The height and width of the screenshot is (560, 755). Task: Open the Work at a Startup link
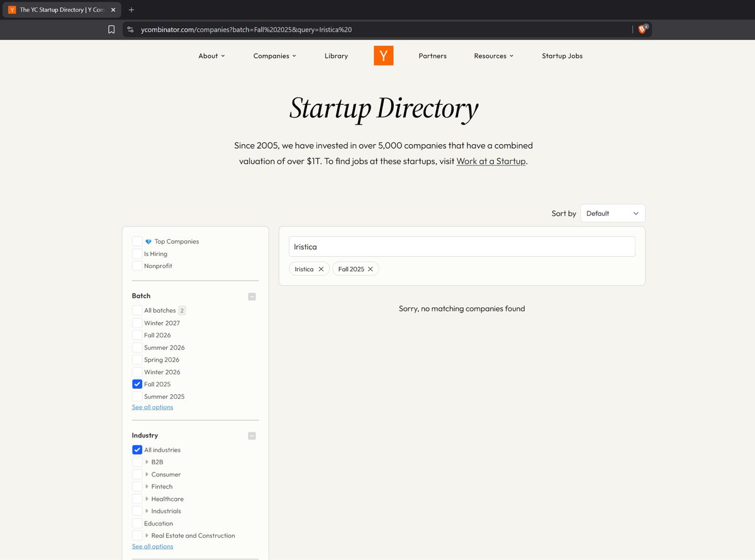pyautogui.click(x=491, y=161)
